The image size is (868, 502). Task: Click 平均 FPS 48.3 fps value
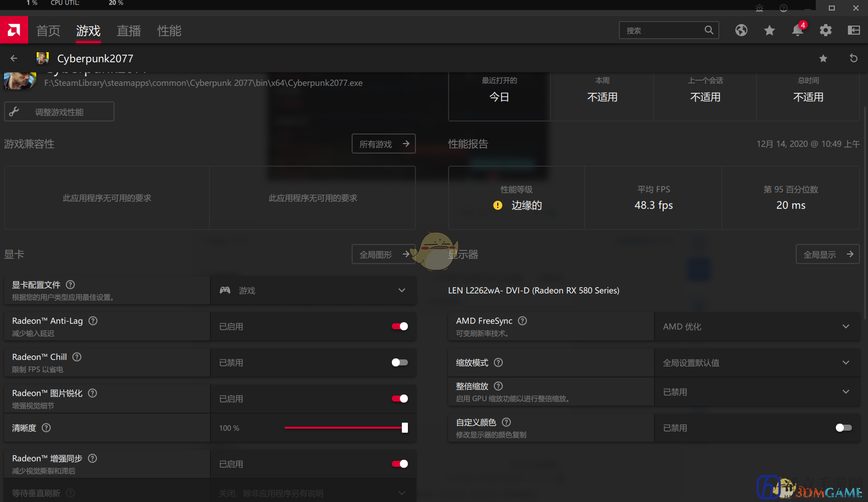tap(654, 205)
